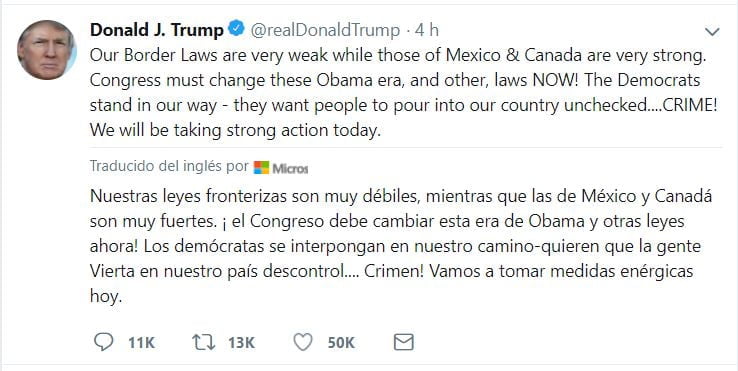738x371 pixels.
Task: Click the blue verified badge
Action: click(x=236, y=29)
